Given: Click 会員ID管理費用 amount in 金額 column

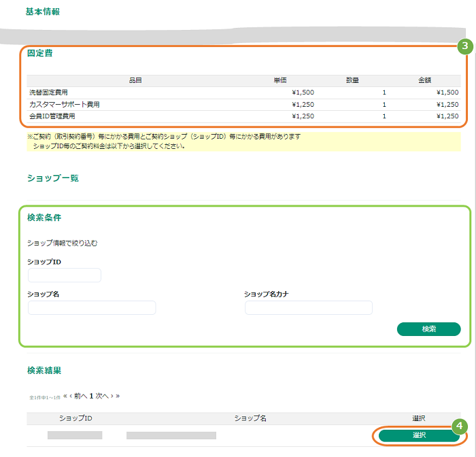Looking at the screenshot, I should point(447,116).
